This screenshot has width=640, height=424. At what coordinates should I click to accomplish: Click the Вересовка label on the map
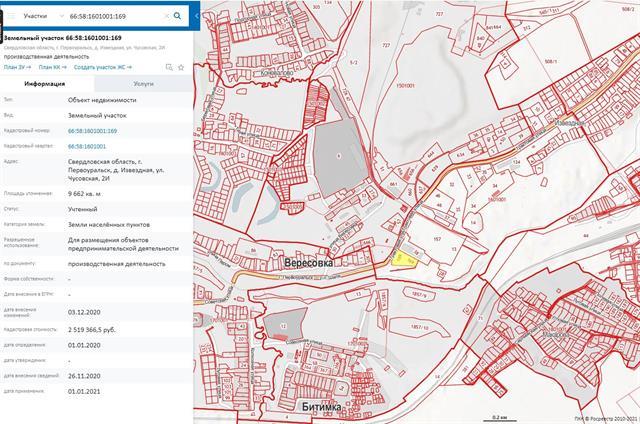(312, 263)
